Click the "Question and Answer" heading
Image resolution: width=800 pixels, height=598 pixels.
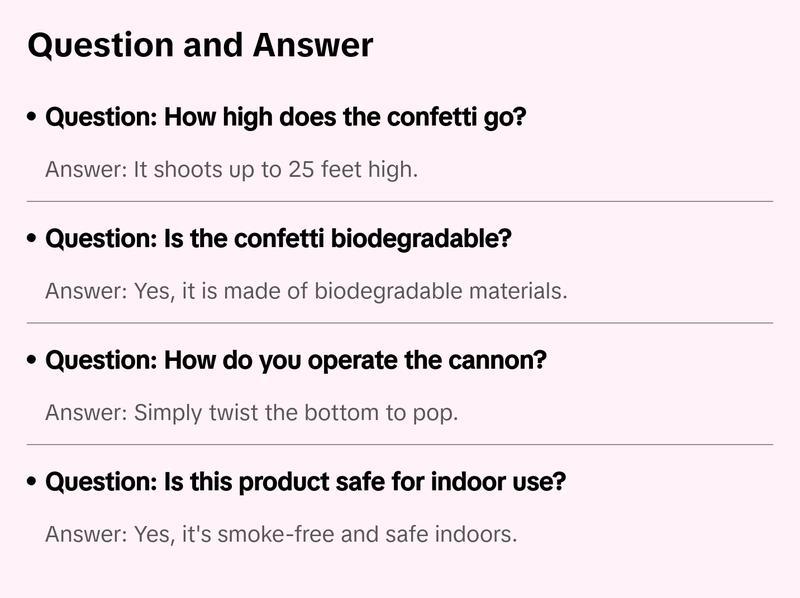pyautogui.click(x=200, y=45)
